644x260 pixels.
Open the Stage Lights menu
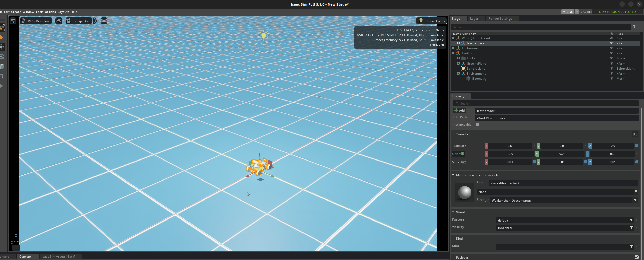(x=432, y=21)
